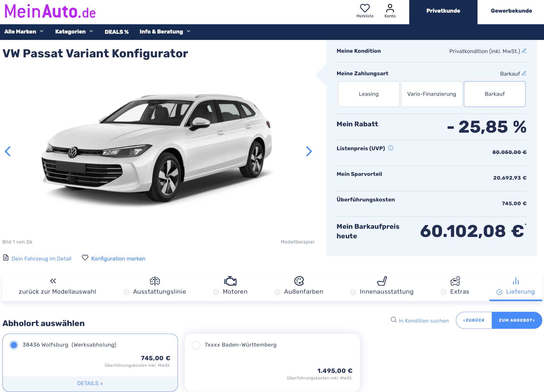Choose Barkauf payment option
This screenshot has height=392, width=544.
[x=494, y=94]
